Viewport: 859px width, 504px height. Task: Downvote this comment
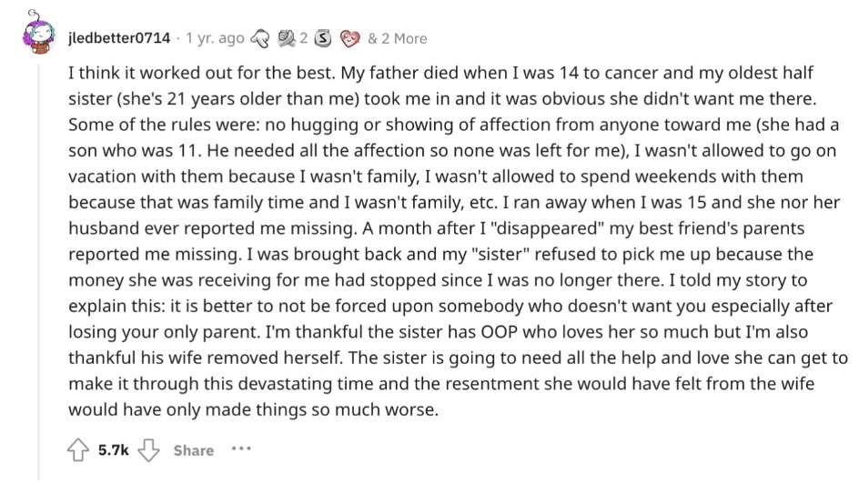[151, 450]
